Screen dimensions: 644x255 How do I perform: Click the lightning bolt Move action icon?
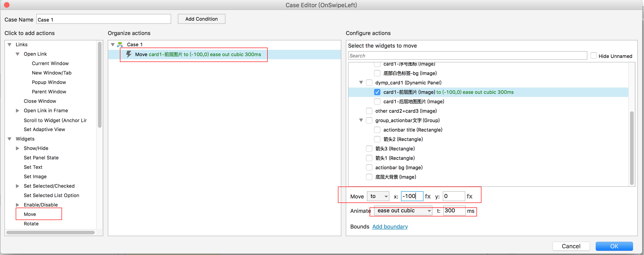129,54
